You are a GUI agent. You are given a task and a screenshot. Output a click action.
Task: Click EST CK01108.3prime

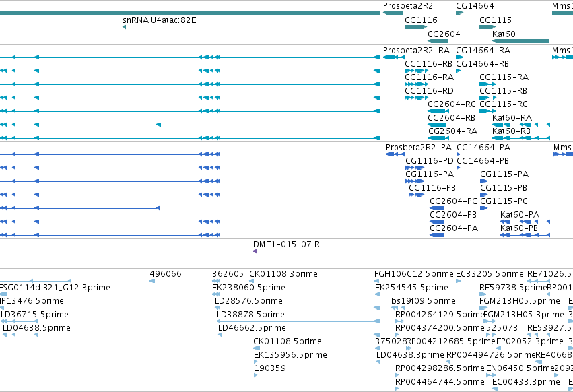coord(283,274)
